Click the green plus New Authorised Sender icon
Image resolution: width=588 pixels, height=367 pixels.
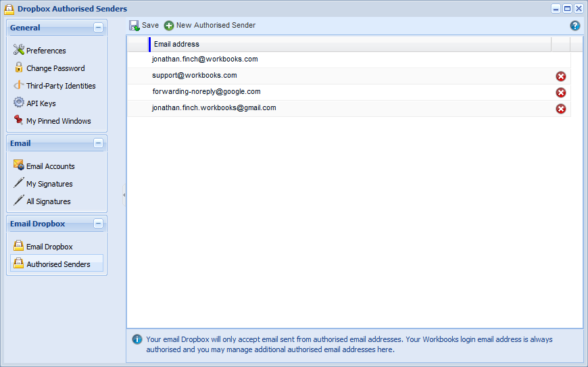tap(169, 26)
